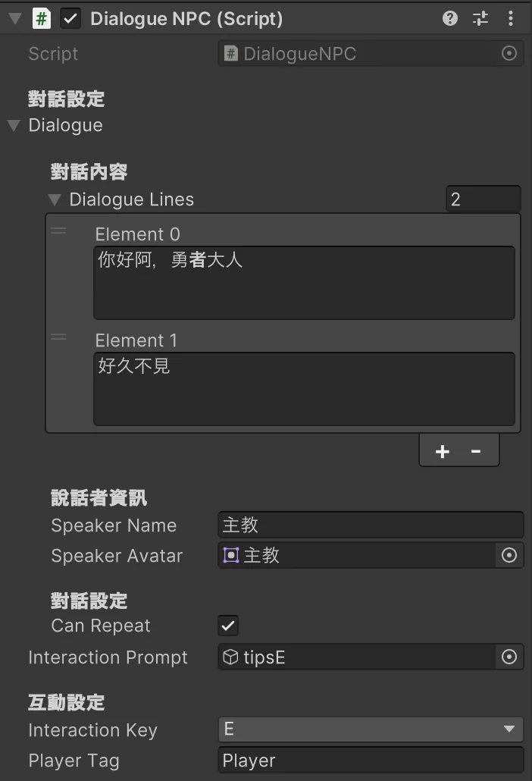Click the DialogueNPC script icon in the Script field
Viewport: 532px width, 781px height.
point(232,53)
